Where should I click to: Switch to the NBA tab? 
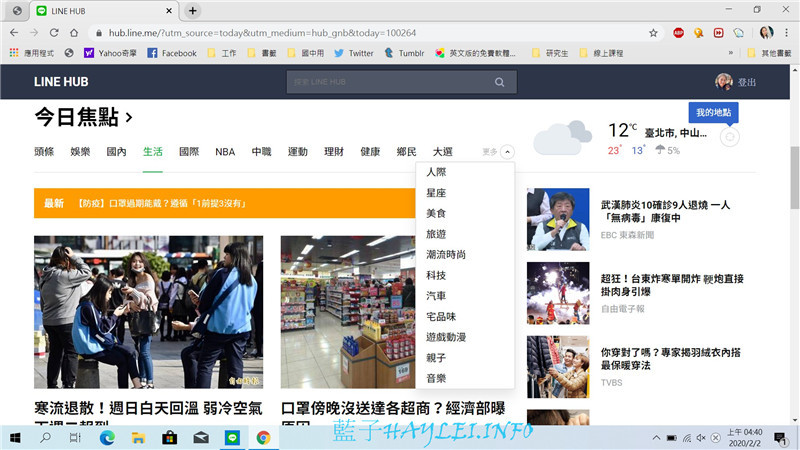point(225,152)
